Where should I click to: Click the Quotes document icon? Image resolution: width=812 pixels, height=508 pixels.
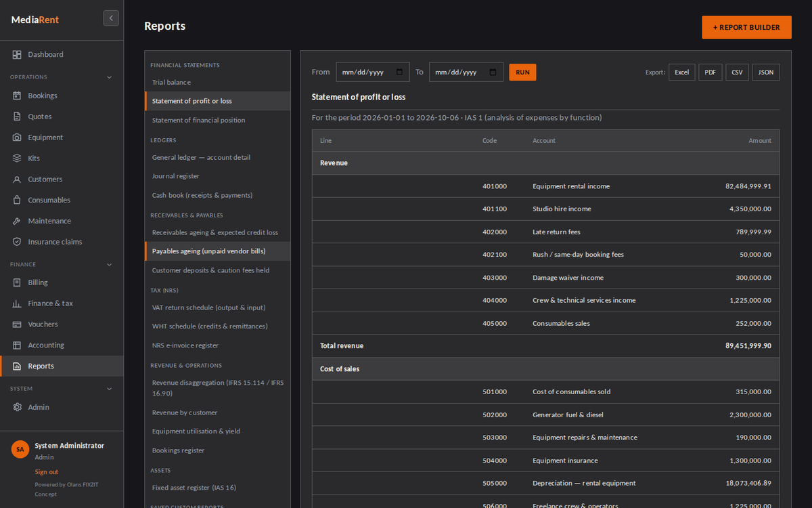(x=17, y=117)
